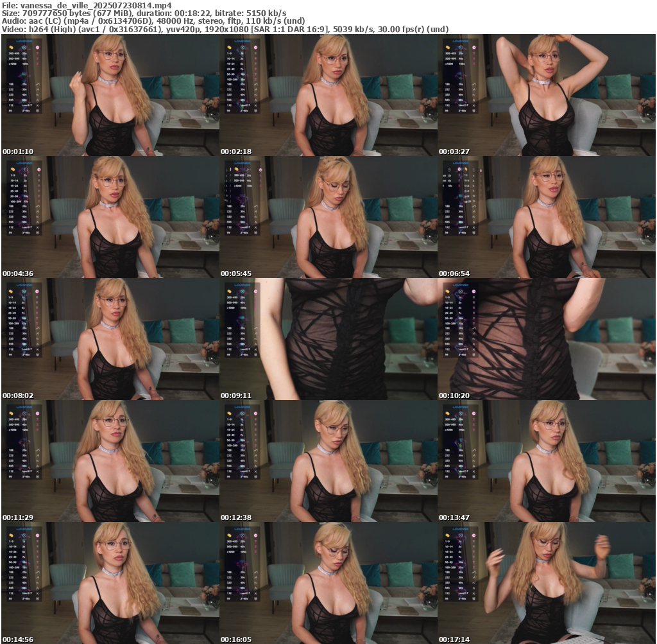
Task: Open the thumbnail marked 00:14:56
Action: 110,583
